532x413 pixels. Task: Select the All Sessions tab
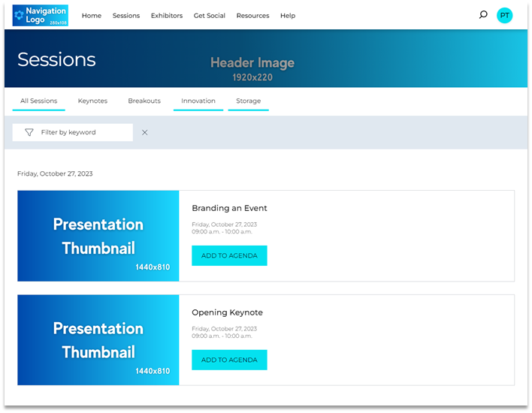(38, 101)
